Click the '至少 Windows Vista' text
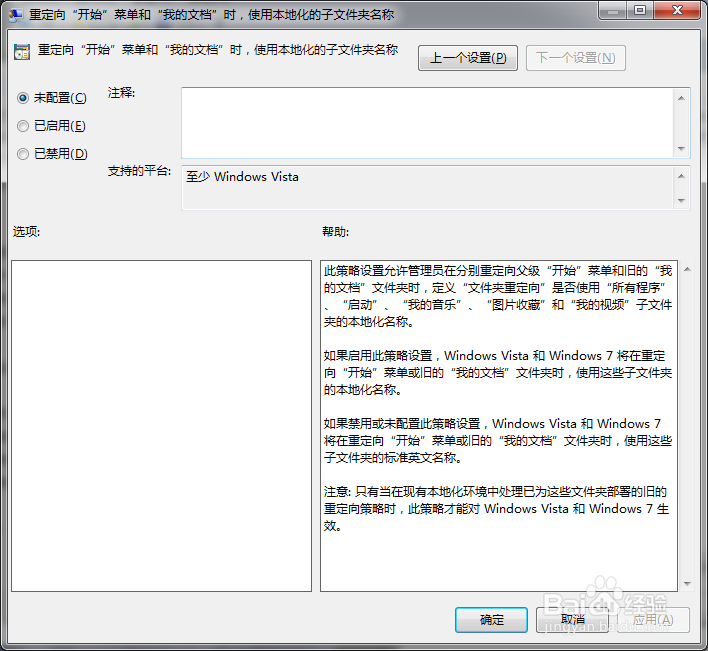Screen dimensions: 708x651 242,177
